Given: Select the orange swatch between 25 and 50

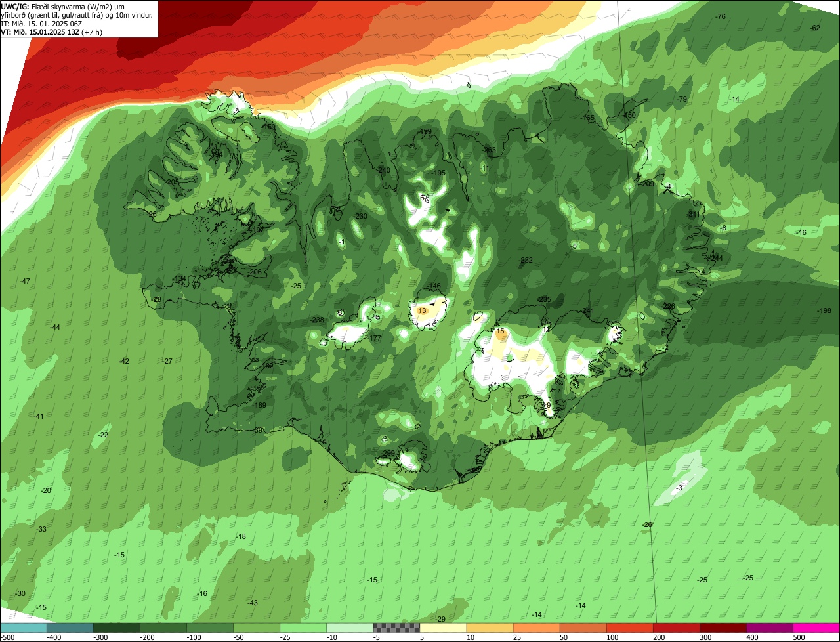Looking at the screenshot, I should (x=536, y=628).
